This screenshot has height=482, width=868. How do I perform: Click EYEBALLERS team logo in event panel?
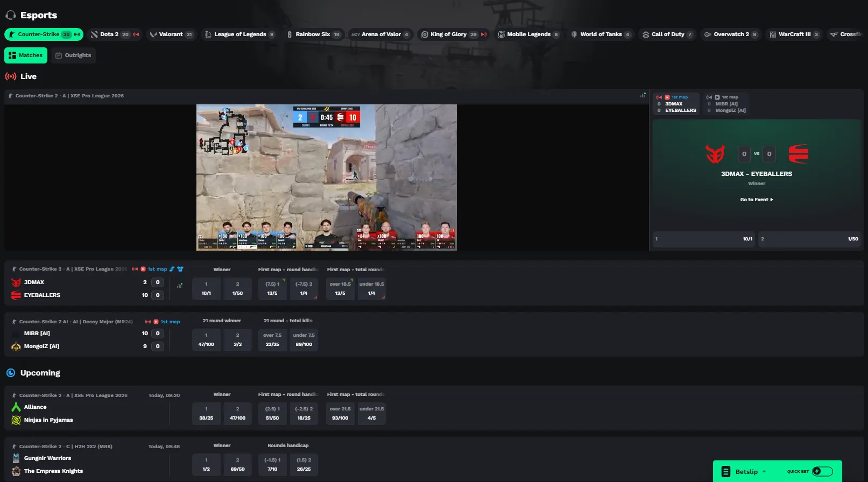(799, 154)
